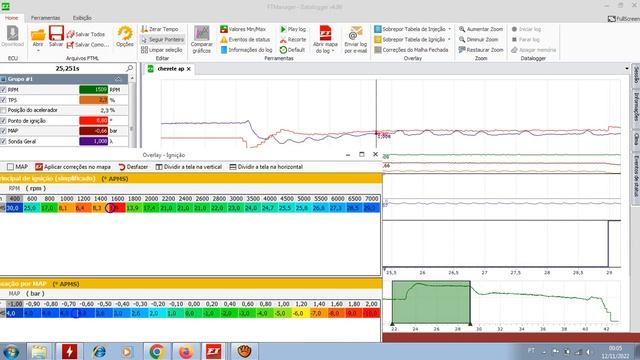640x360 pixels.
Task: Toggle the RPM channel checkbox
Action: [x=3, y=90]
